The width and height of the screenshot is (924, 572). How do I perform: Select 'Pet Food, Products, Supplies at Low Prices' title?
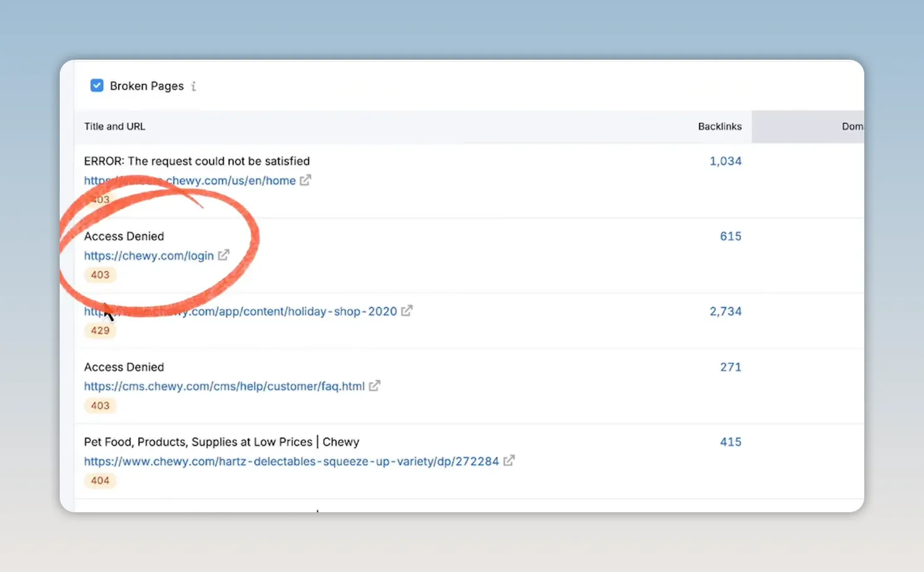click(222, 442)
